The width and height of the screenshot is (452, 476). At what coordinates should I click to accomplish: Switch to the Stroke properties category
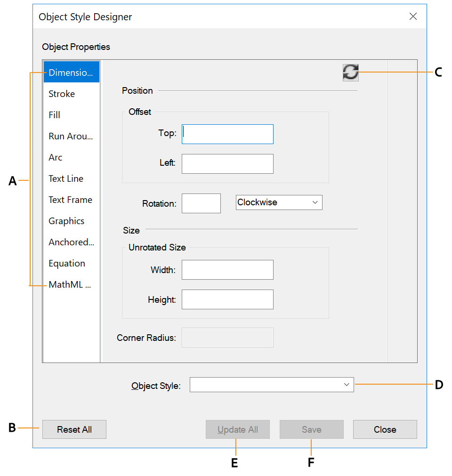tap(61, 94)
